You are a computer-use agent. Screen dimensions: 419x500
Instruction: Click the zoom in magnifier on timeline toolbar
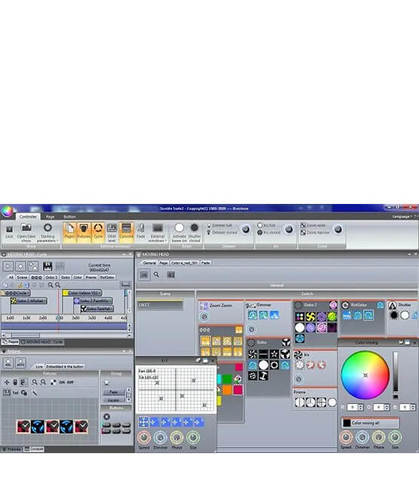[x=50, y=285]
